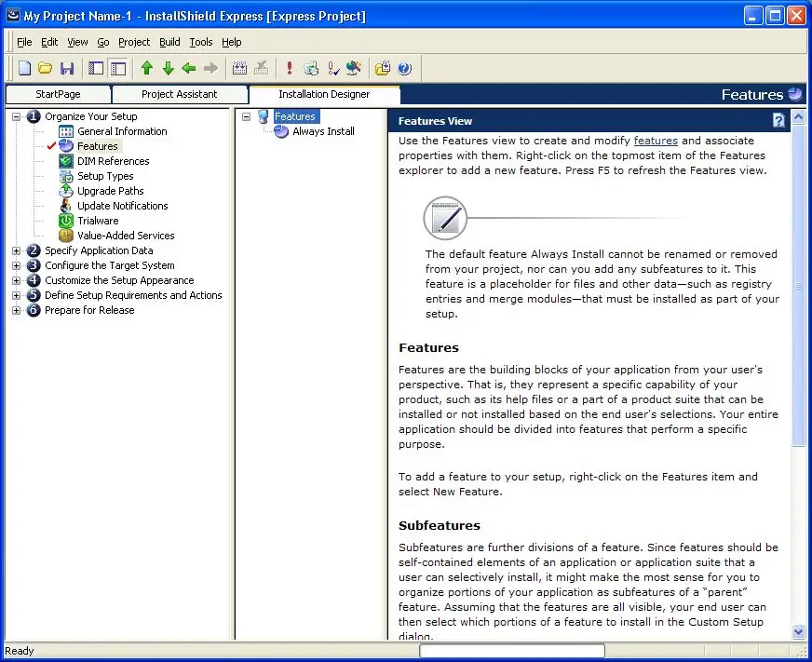Open the Update Notifications view
Viewport: 812px width, 662px height.
123,206
